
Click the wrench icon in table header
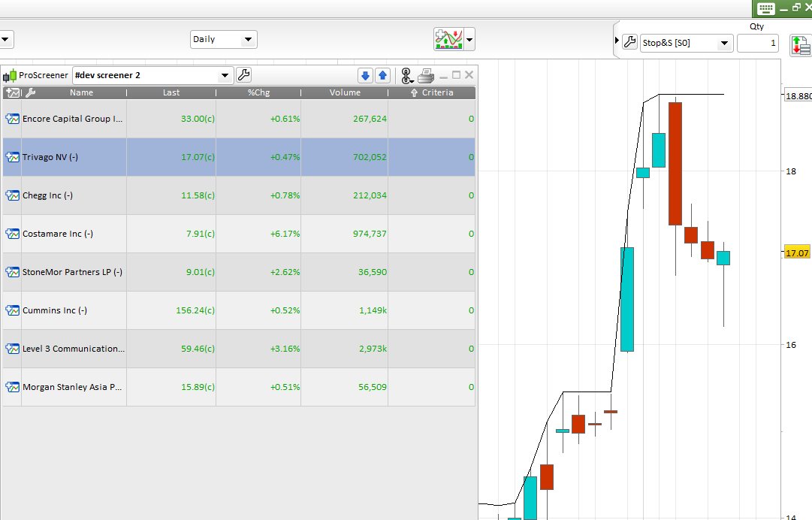[x=31, y=92]
